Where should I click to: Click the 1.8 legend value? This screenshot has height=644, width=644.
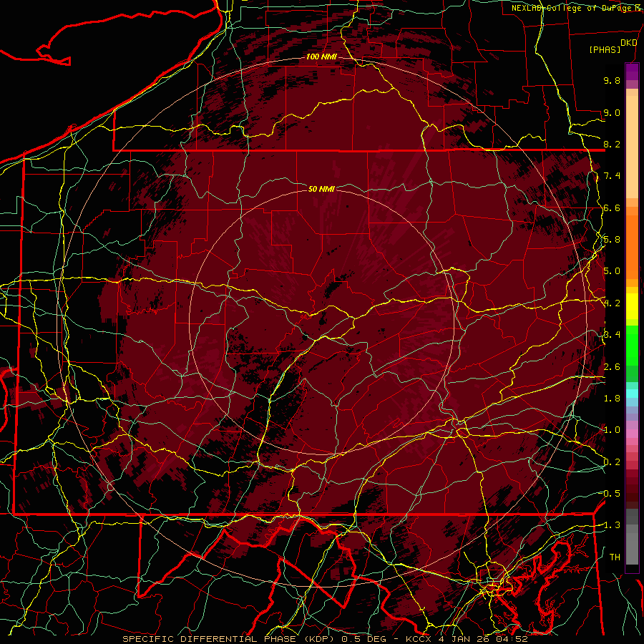(612, 399)
